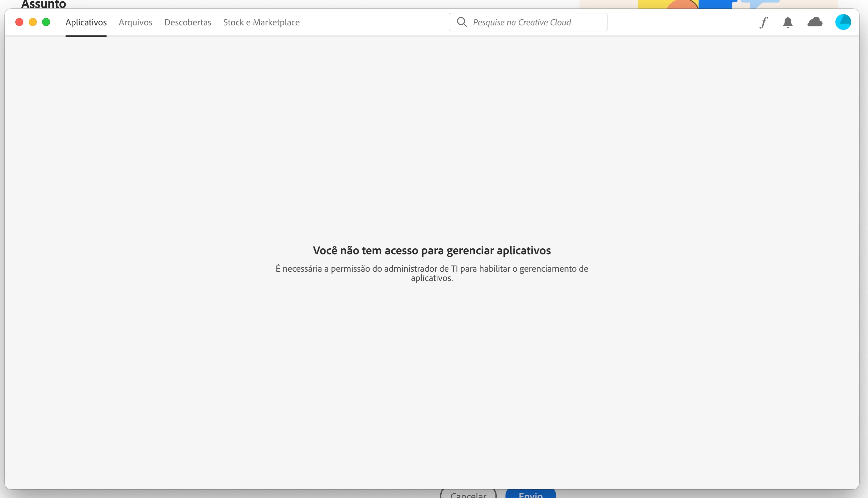Image resolution: width=868 pixels, height=498 pixels.
Task: Click the "Você não tem acesso" heading
Action: (x=432, y=250)
